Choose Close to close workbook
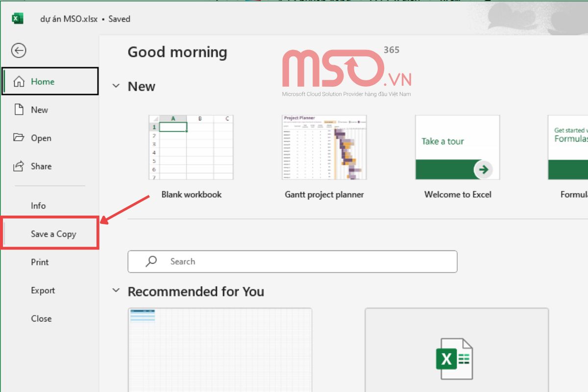This screenshot has width=588, height=392. click(50, 318)
